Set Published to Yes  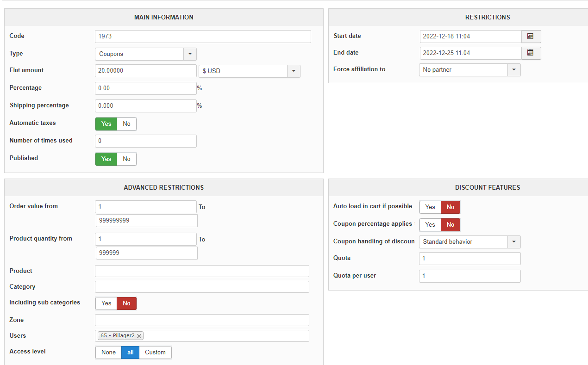106,159
